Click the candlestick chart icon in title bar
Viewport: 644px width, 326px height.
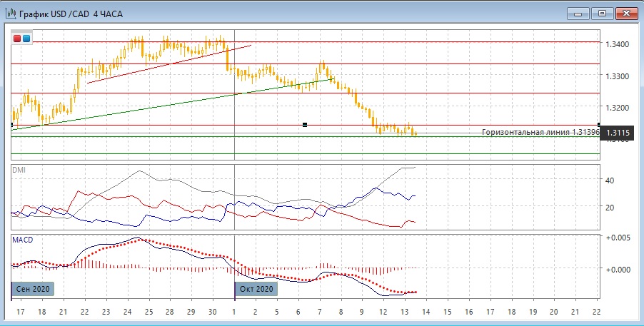(9, 13)
